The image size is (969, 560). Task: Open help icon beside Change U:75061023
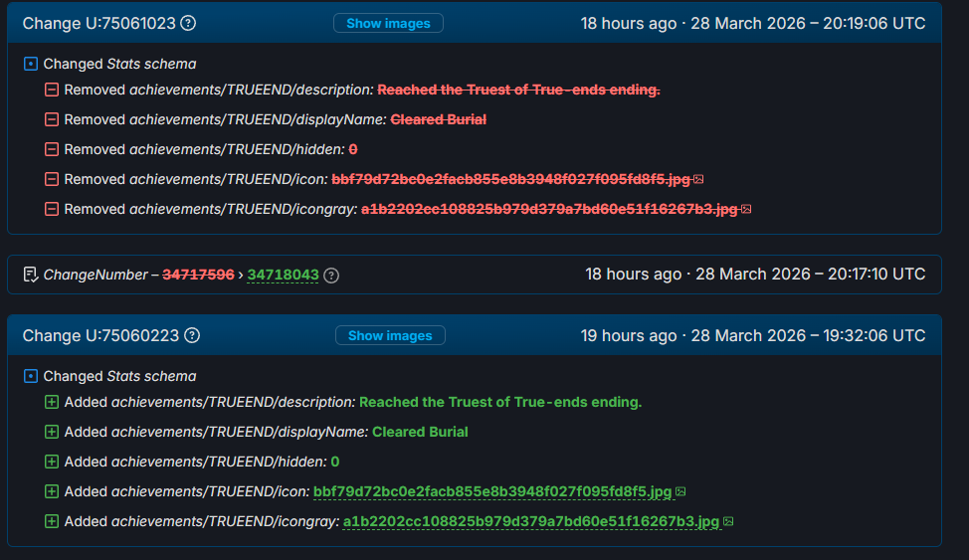pos(188,24)
